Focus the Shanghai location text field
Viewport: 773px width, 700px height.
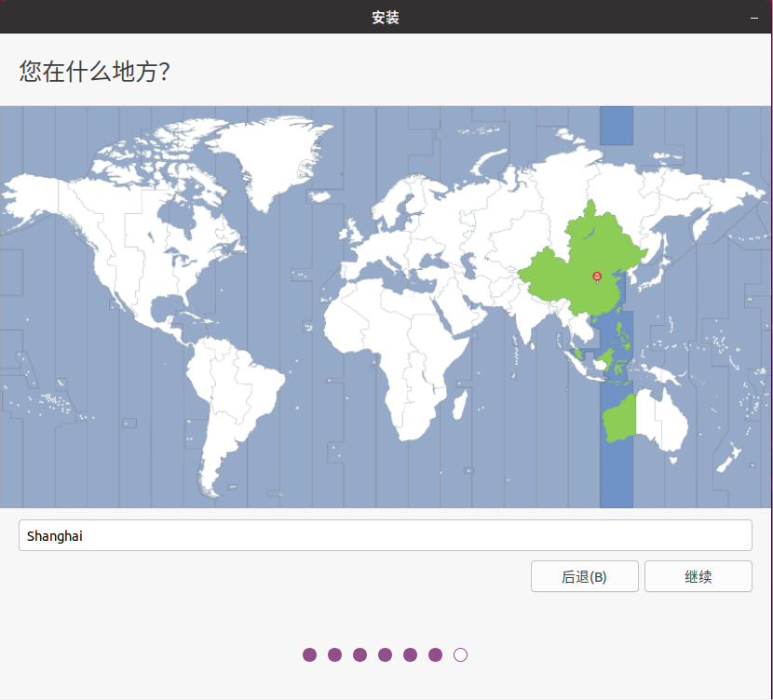[x=385, y=535]
